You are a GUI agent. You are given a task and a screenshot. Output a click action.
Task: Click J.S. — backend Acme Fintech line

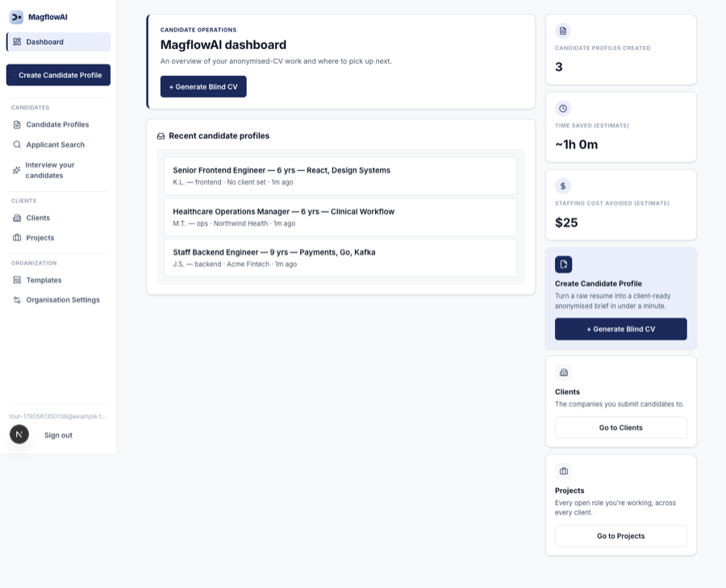(235, 265)
